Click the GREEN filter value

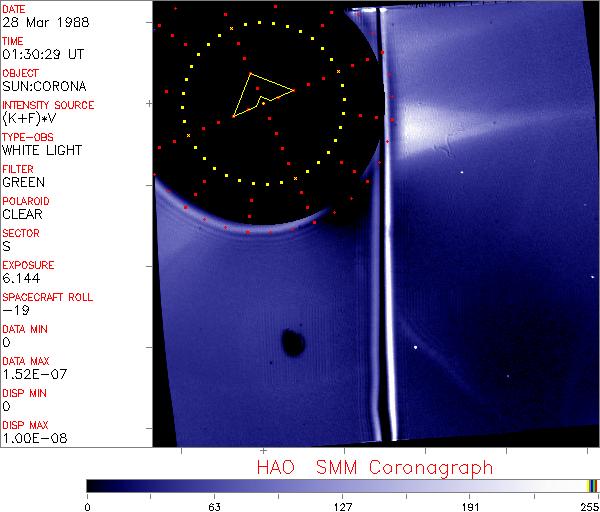23,183
